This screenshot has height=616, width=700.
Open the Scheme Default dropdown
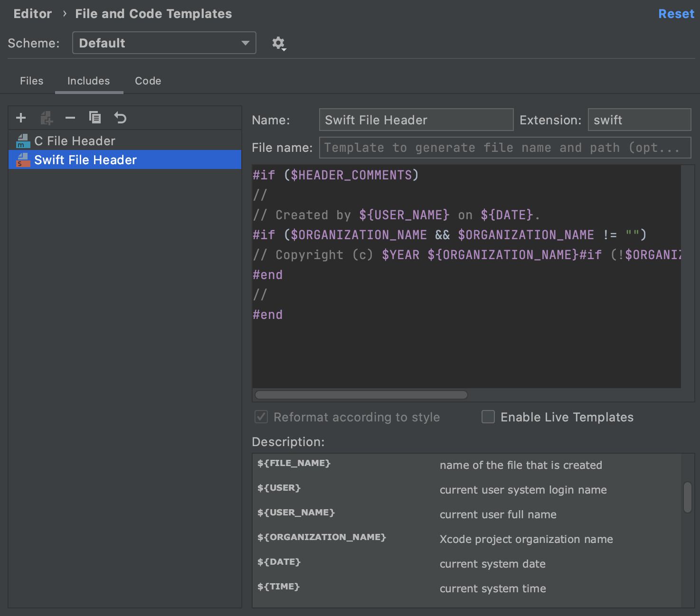(x=164, y=43)
